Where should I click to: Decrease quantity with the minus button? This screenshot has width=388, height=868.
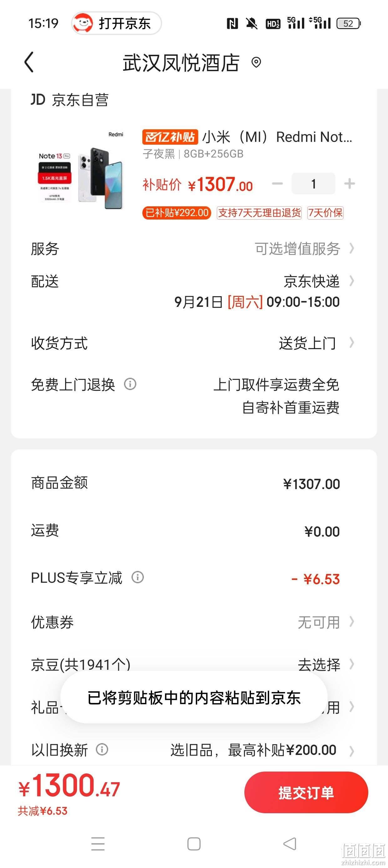pos(277,183)
